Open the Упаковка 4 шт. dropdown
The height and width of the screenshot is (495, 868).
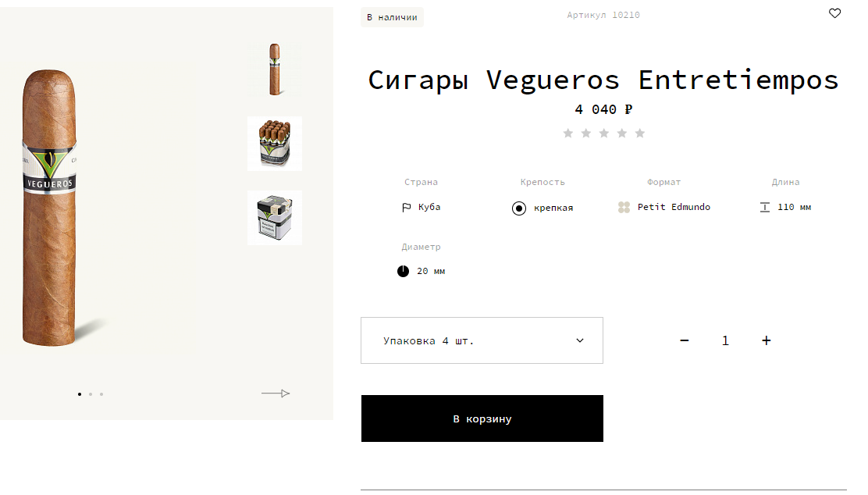pyautogui.click(x=482, y=340)
